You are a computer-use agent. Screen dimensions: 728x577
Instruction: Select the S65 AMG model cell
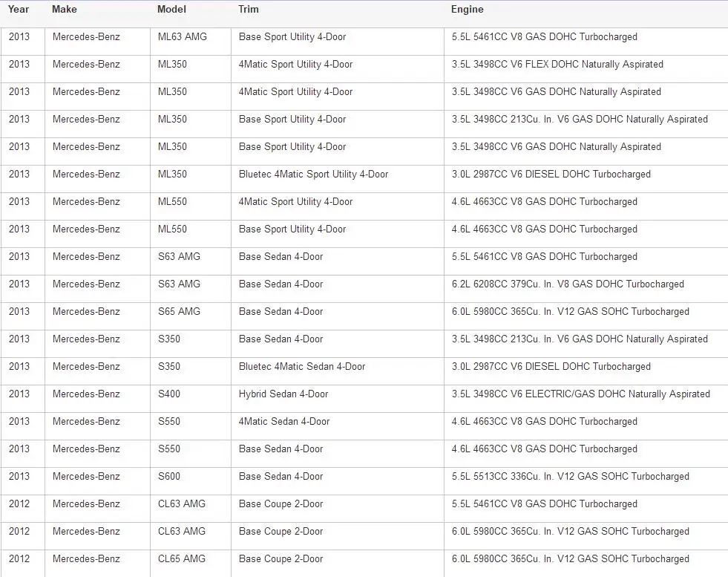tap(191, 316)
